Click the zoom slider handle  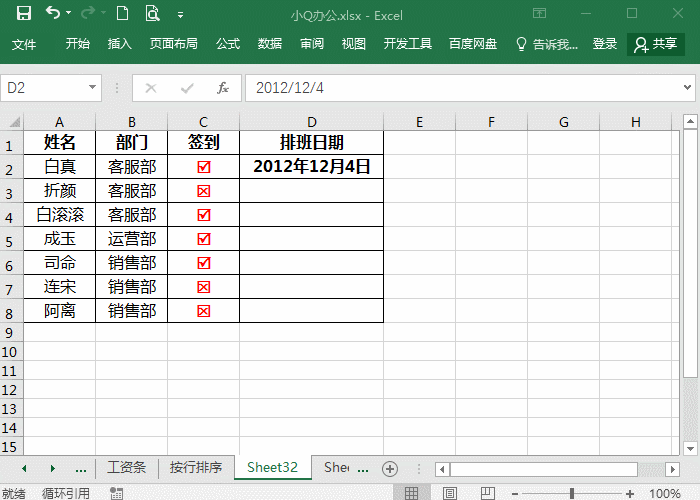pos(572,493)
